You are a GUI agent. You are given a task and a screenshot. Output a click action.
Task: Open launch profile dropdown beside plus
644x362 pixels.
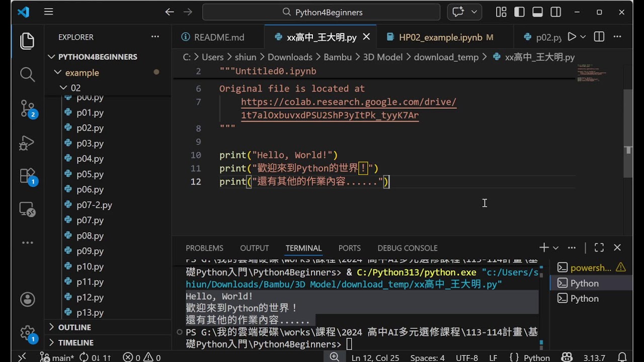(556, 248)
